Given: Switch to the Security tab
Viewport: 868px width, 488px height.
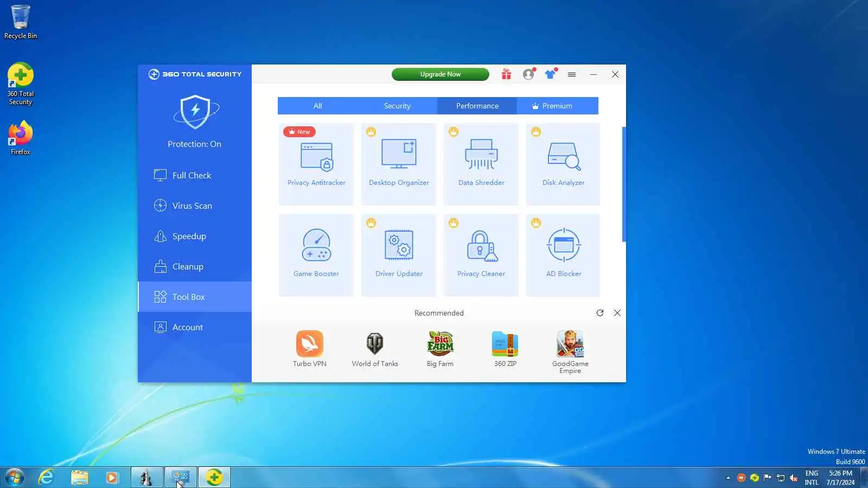Looking at the screenshot, I should coord(397,106).
